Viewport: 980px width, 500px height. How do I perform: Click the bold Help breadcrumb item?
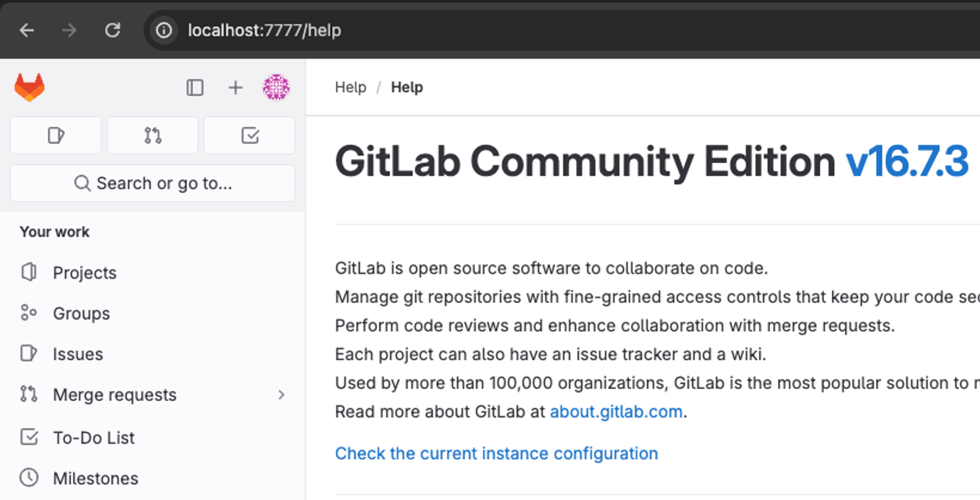click(407, 87)
